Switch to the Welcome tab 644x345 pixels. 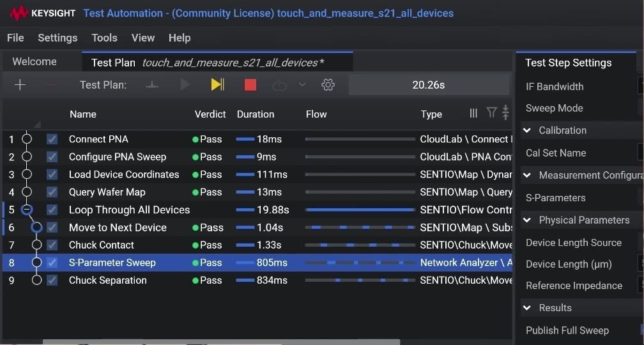point(34,61)
